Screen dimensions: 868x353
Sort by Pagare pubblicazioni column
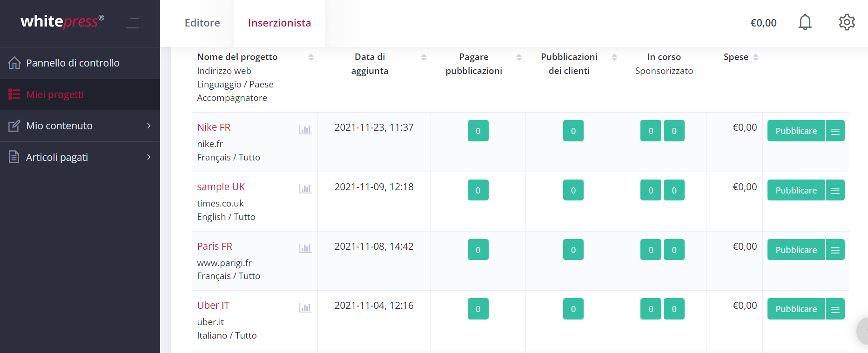click(519, 57)
